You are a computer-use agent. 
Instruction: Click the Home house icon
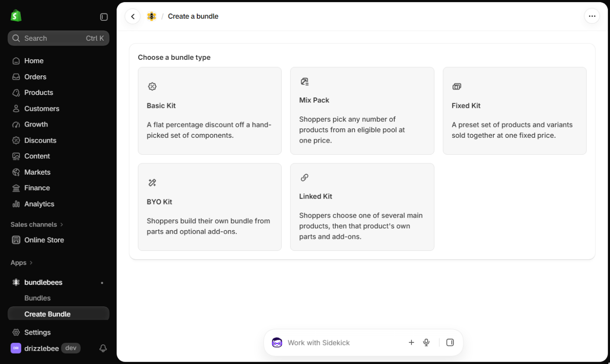16,61
